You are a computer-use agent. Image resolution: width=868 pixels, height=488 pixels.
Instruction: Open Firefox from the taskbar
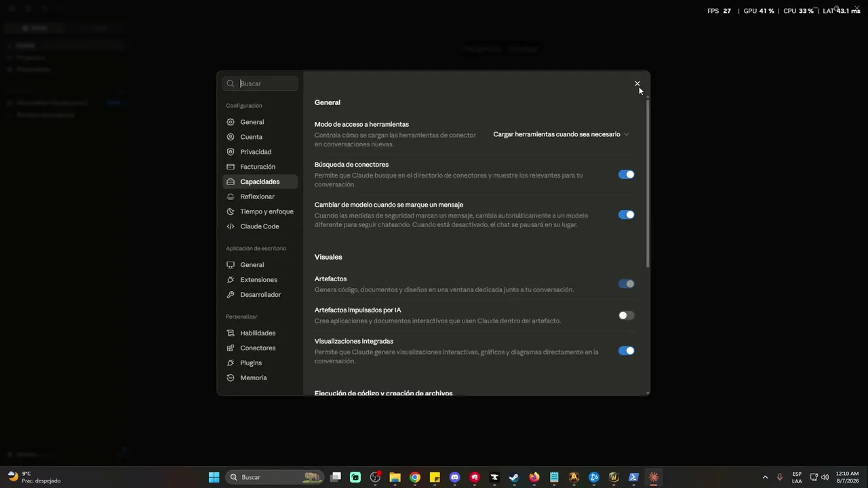pyautogui.click(x=534, y=477)
